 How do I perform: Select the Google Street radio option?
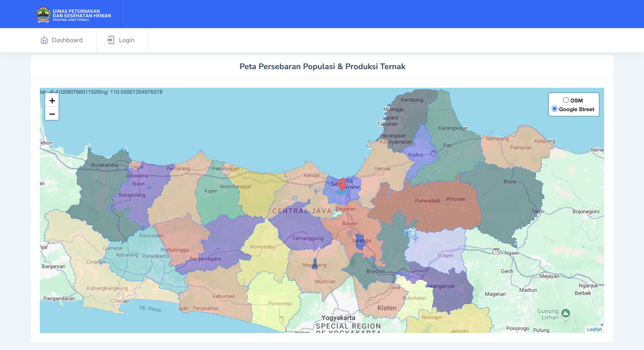click(555, 109)
